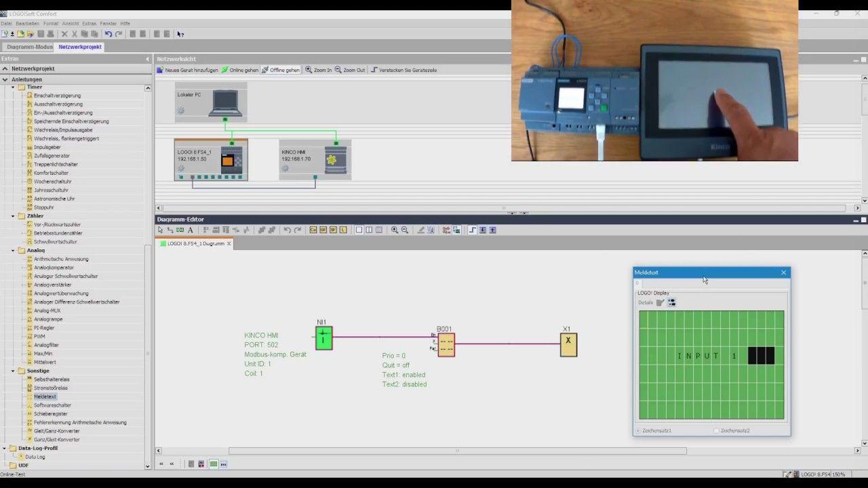The width and height of the screenshot is (868, 488).
Task: Open the Datei menu
Action: point(6,24)
